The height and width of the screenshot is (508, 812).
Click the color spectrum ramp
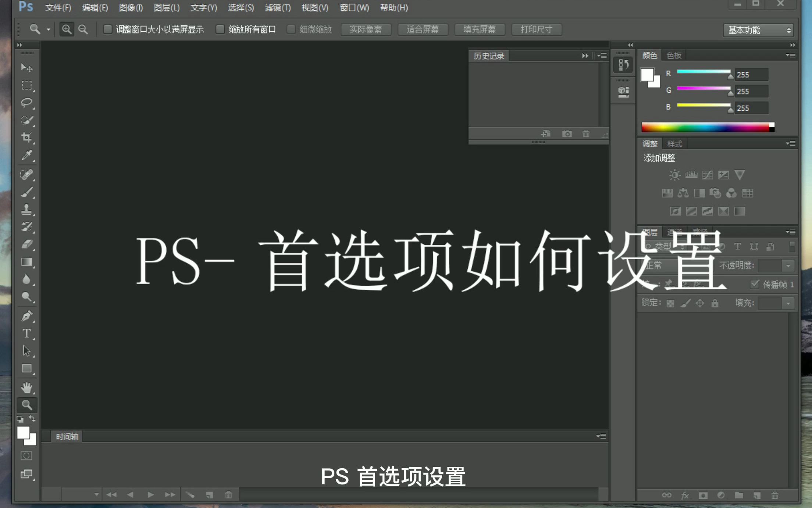tap(708, 127)
